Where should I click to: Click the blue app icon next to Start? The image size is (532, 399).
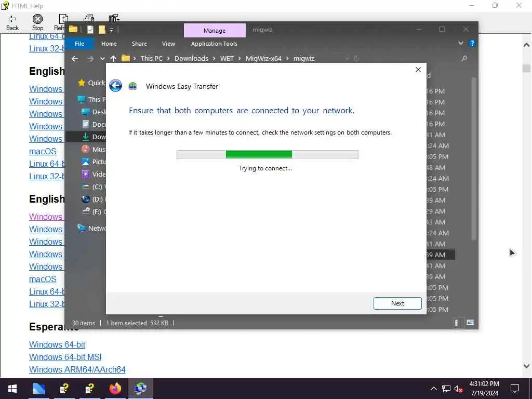38,389
